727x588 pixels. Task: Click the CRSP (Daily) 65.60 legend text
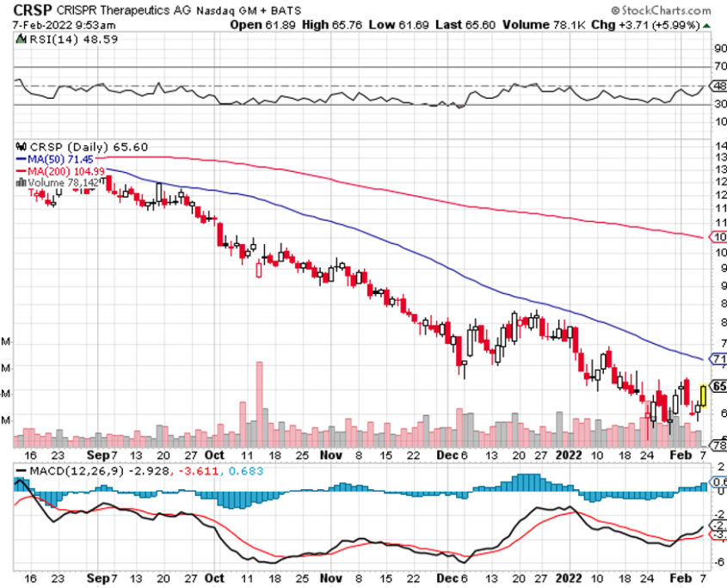89,147
